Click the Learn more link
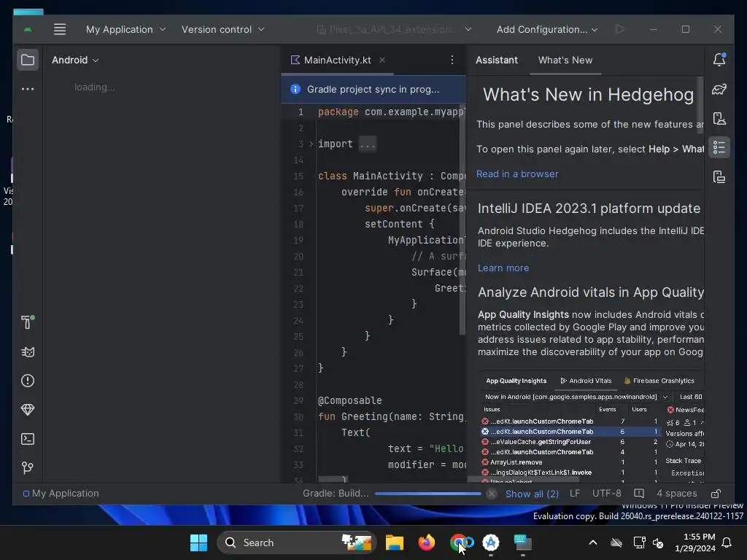 click(503, 268)
